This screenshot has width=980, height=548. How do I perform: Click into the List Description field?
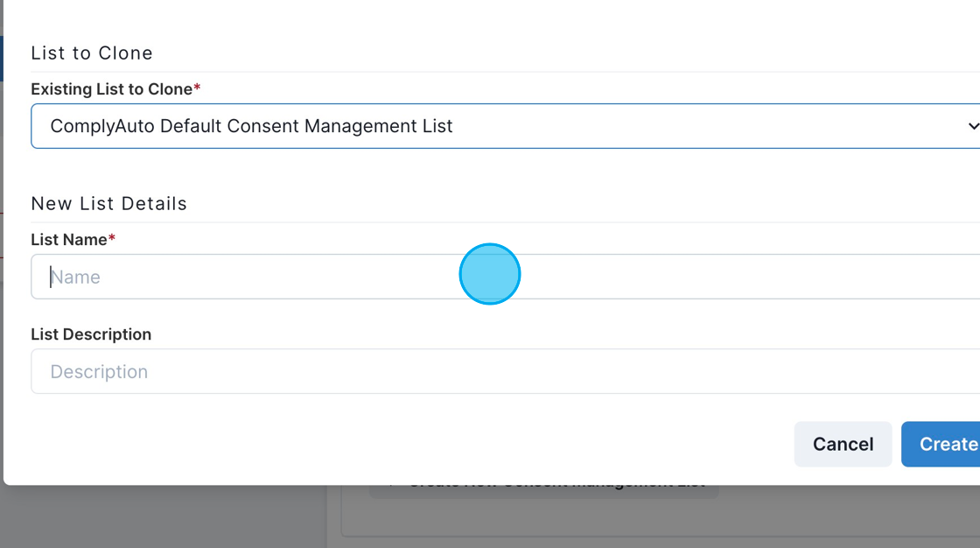(x=506, y=371)
